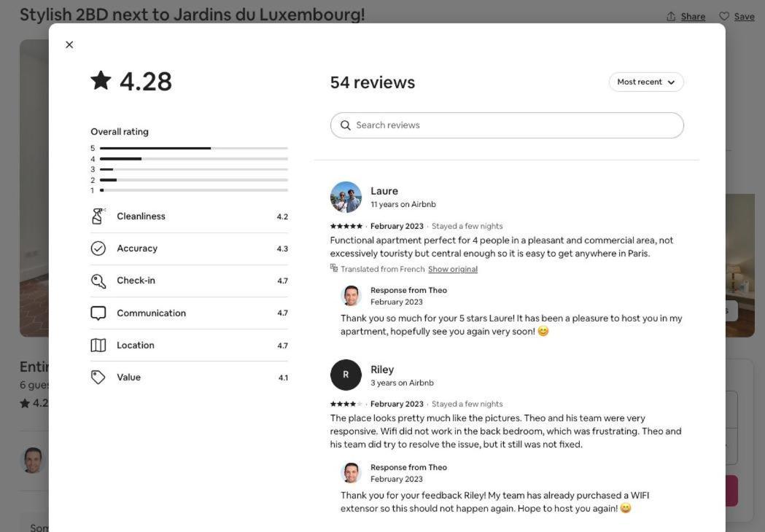
Task: Save listing with heart button
Action: pyautogui.click(x=737, y=17)
